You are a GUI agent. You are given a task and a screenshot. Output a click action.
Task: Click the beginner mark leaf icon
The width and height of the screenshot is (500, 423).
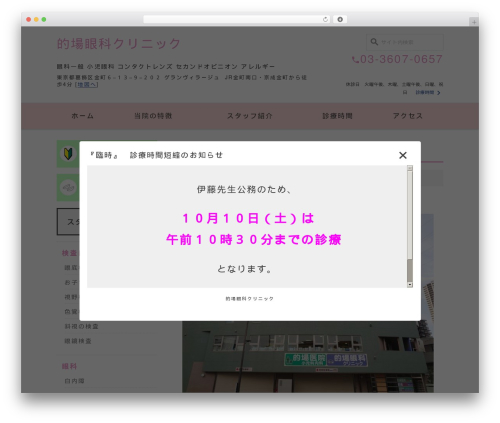point(68,154)
